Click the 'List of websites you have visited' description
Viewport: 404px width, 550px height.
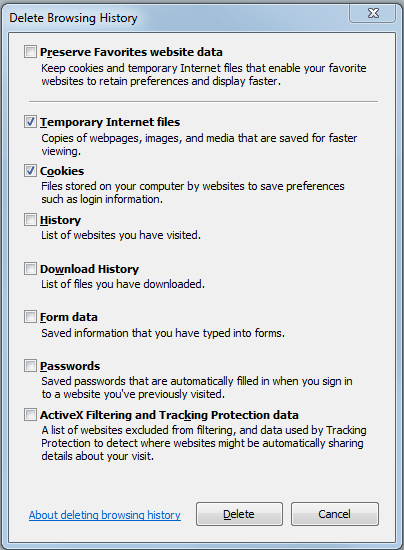pyautogui.click(x=121, y=235)
